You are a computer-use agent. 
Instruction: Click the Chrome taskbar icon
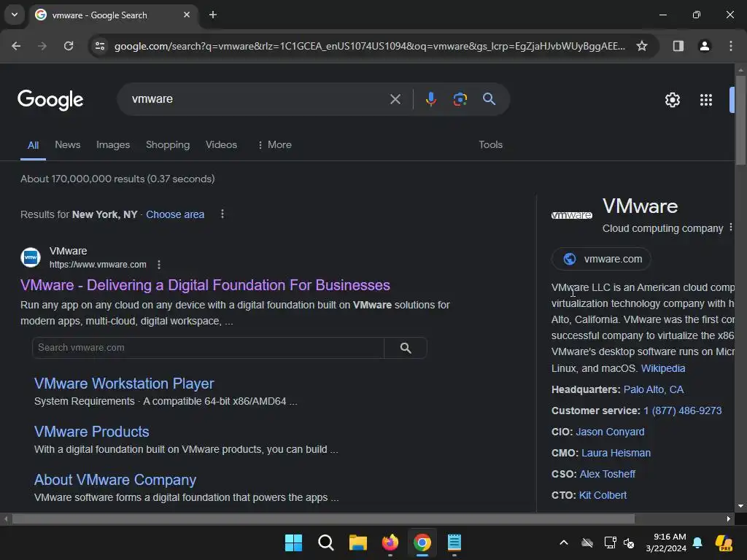click(422, 542)
